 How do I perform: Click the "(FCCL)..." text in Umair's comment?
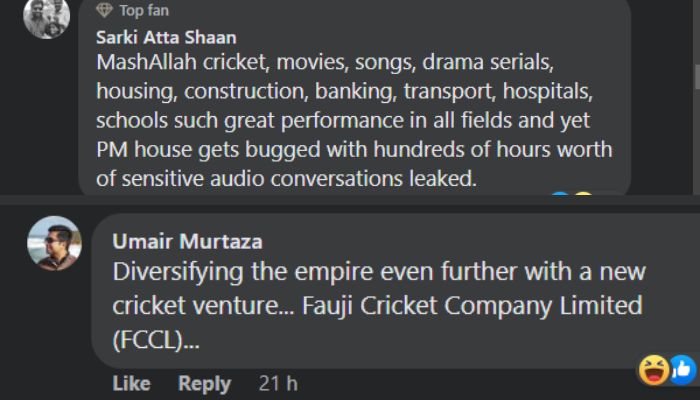point(156,341)
